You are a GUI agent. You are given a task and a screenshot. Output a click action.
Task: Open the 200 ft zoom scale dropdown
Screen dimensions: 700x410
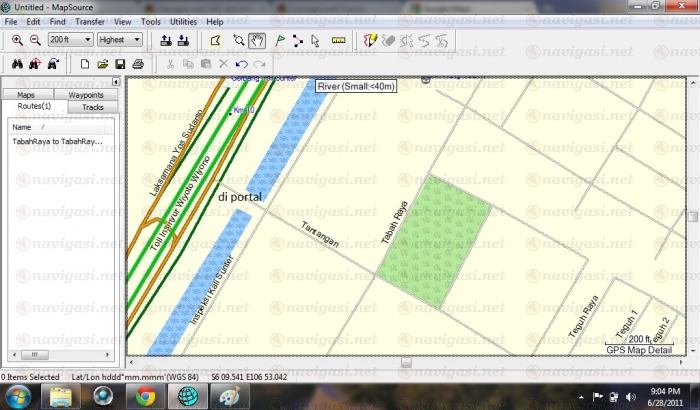pyautogui.click(x=89, y=40)
